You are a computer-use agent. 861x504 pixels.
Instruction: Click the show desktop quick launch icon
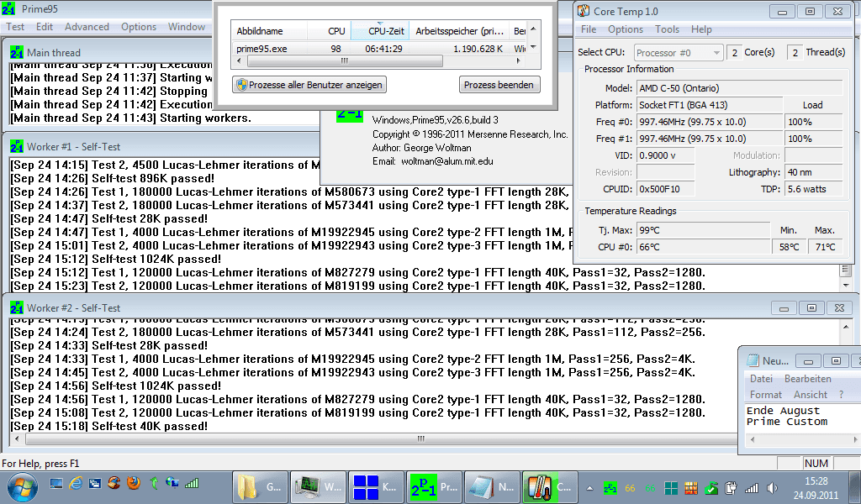[56, 483]
